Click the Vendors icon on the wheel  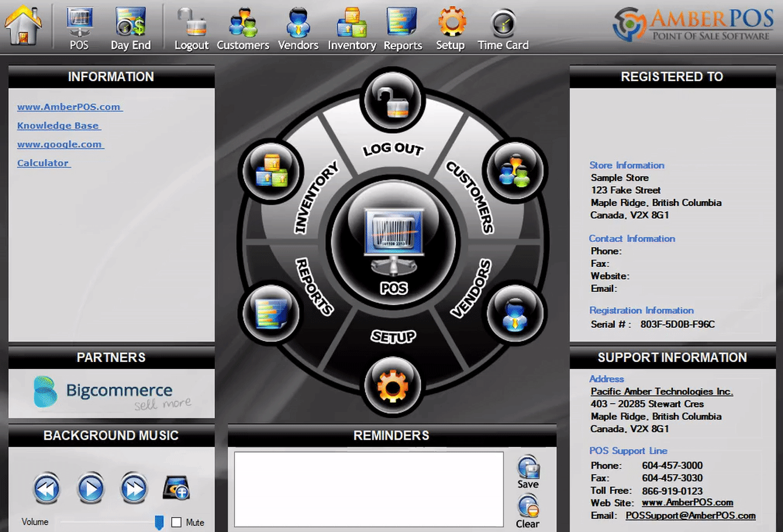click(514, 314)
